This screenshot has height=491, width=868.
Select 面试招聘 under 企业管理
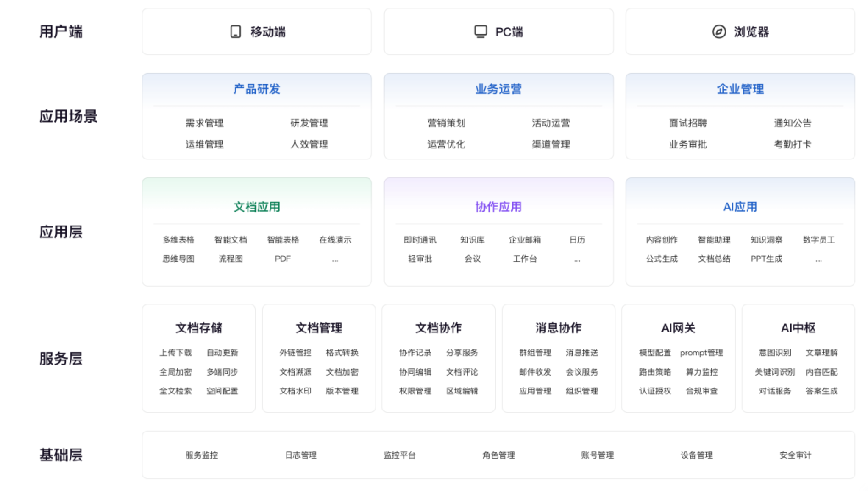click(x=688, y=123)
